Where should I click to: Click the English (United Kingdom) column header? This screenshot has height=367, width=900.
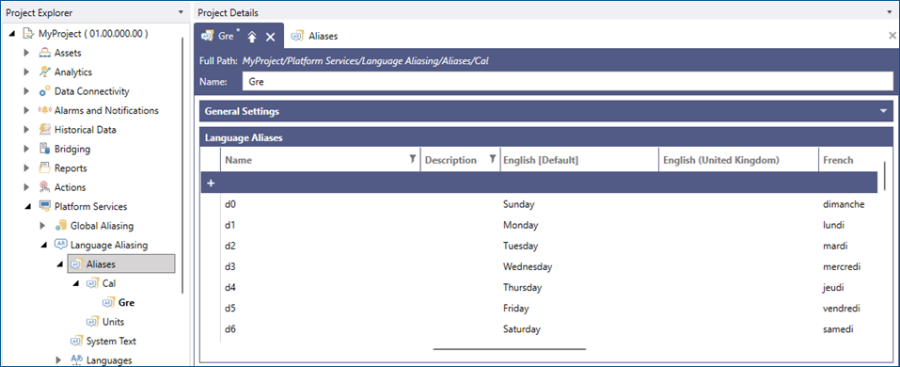[x=721, y=160]
